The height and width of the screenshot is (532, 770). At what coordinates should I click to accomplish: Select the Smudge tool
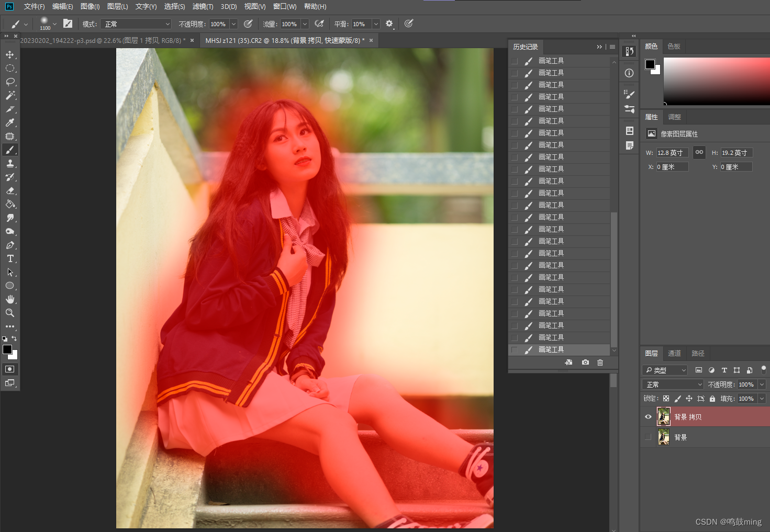tap(10, 218)
